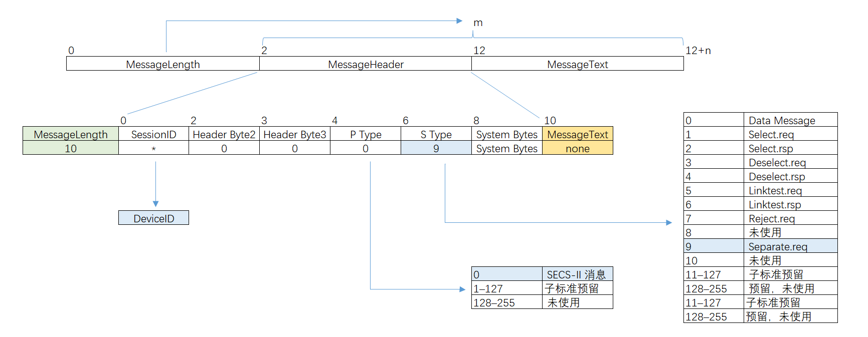Select the Data Message table row

tap(781, 120)
